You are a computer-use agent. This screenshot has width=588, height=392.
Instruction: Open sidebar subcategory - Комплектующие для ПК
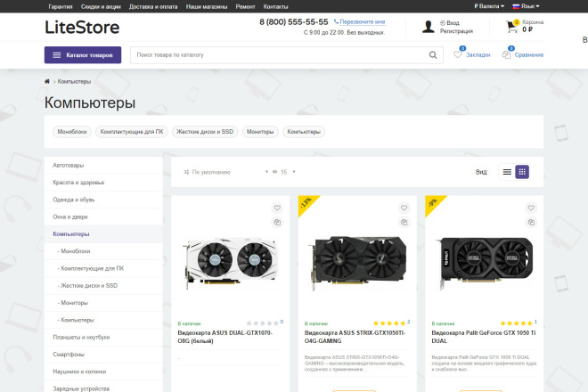point(103,268)
